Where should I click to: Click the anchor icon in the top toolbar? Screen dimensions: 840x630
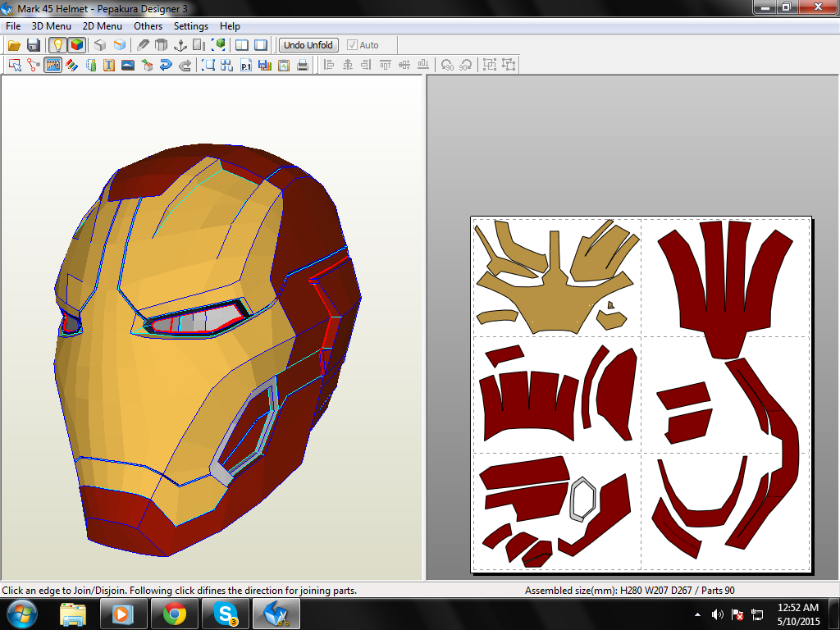180,45
